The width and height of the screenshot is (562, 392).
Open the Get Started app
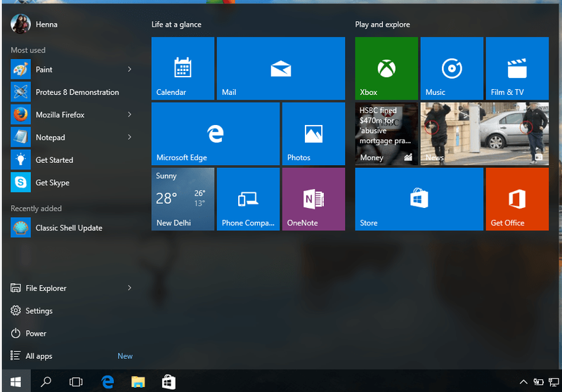click(72, 159)
